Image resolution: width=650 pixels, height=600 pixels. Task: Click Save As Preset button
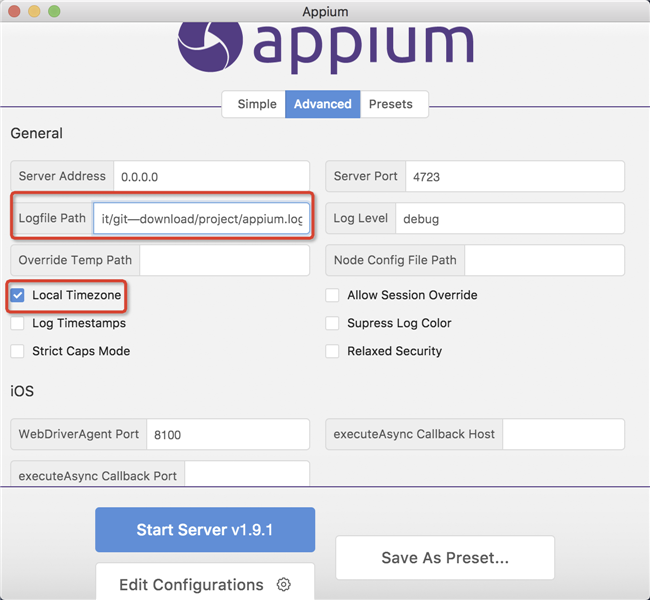pos(445,558)
